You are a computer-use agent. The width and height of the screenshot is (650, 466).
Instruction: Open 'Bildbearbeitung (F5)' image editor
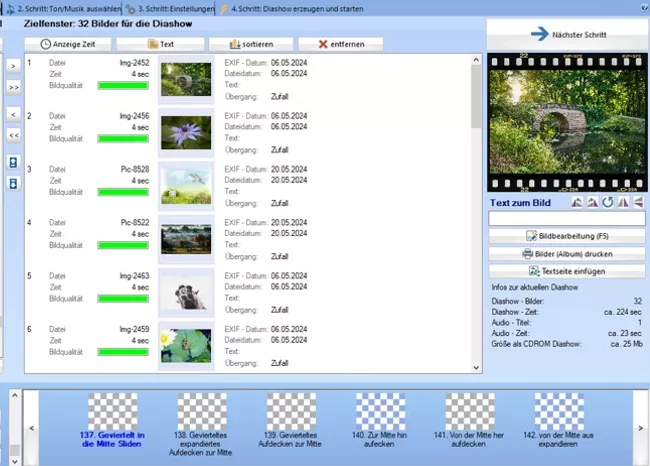[x=567, y=236]
